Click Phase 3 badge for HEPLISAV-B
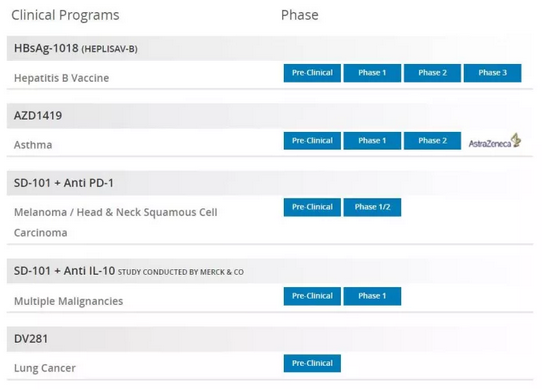Screen dimensions: 542x389 [493, 73]
